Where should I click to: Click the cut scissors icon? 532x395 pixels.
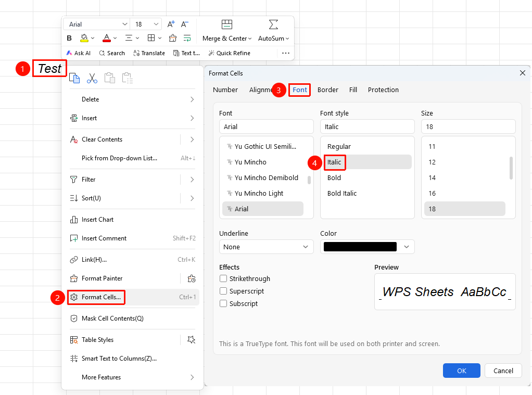[92, 78]
